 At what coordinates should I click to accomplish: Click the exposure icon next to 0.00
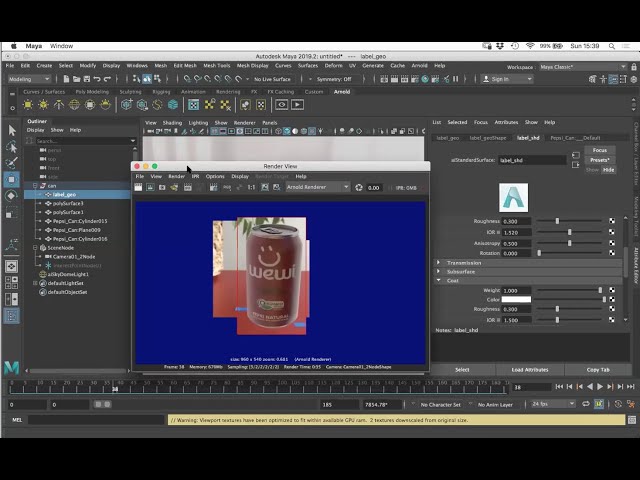tap(359, 187)
